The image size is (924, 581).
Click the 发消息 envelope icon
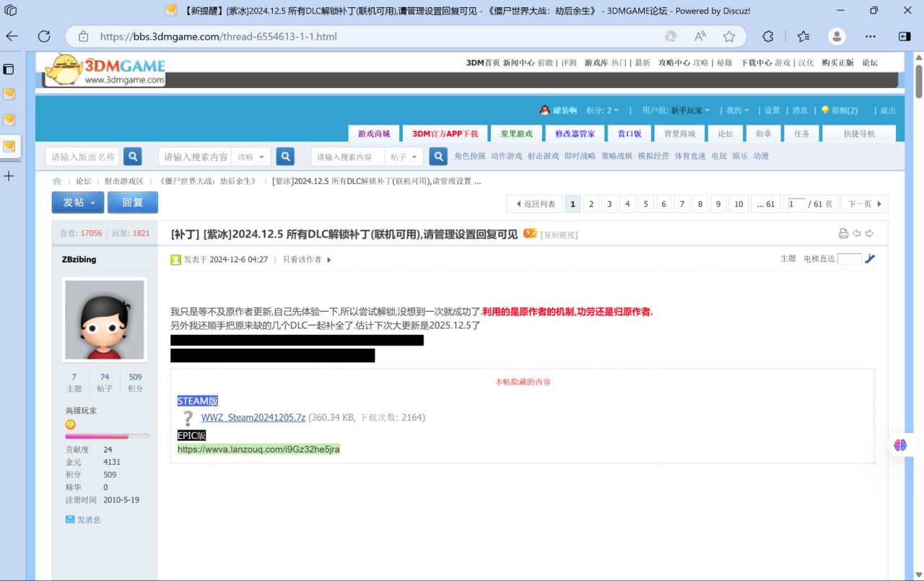coord(70,519)
